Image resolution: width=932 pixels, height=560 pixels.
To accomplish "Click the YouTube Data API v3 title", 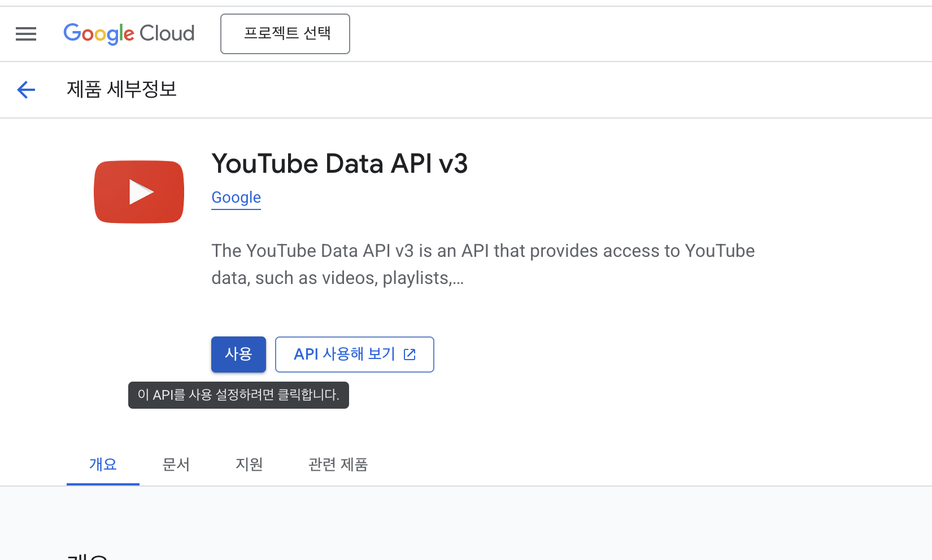I will click(339, 164).
